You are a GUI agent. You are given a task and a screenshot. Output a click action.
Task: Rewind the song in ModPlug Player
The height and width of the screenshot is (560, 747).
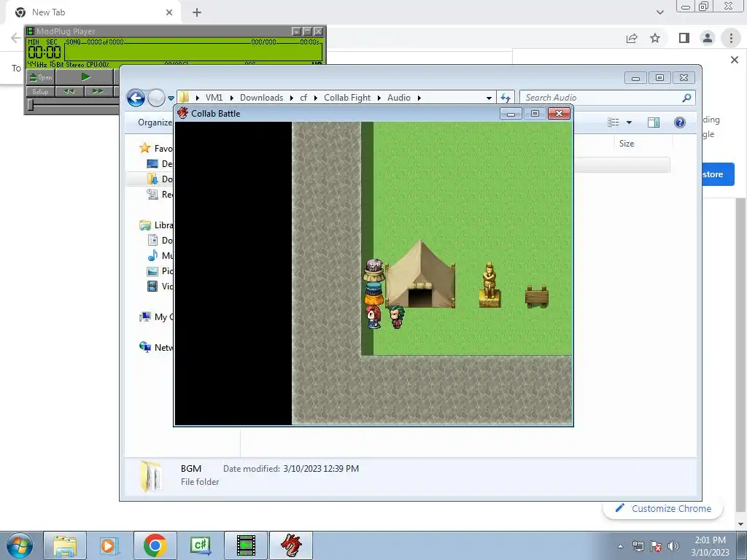click(69, 91)
